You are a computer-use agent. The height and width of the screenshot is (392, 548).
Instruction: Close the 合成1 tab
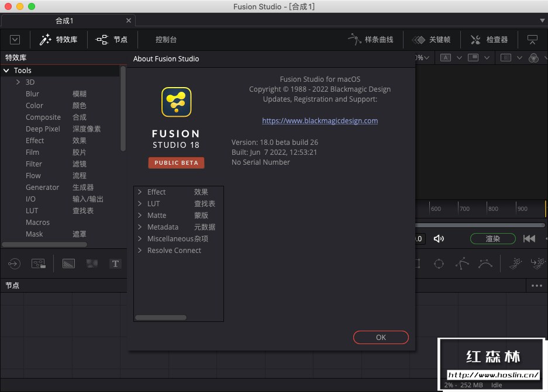tap(129, 20)
